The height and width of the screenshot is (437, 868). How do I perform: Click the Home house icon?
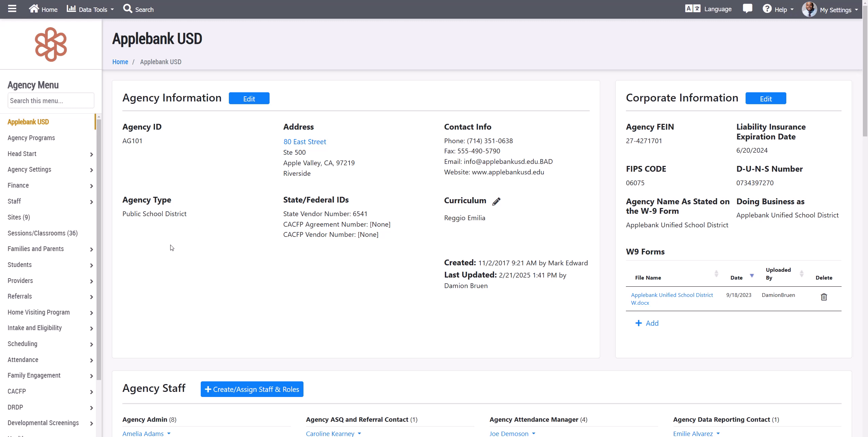click(x=34, y=9)
